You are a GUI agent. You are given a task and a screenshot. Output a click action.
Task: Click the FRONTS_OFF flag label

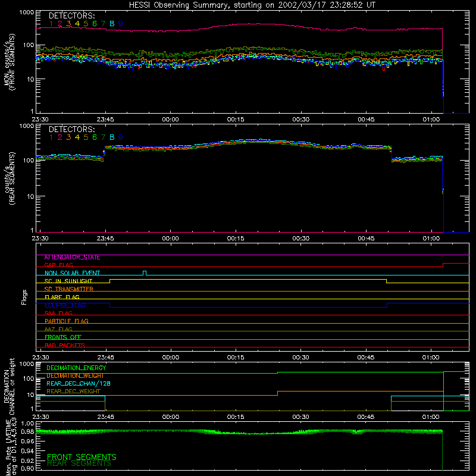tap(63, 337)
